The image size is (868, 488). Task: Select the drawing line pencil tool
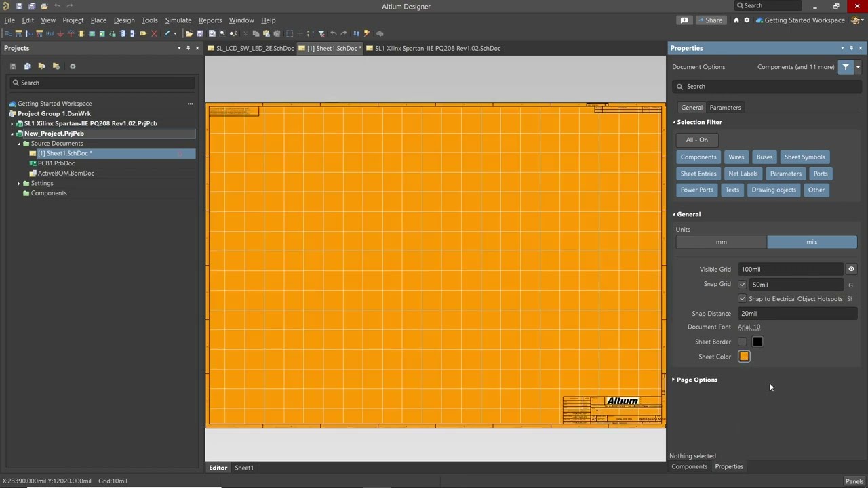pyautogui.click(x=167, y=33)
